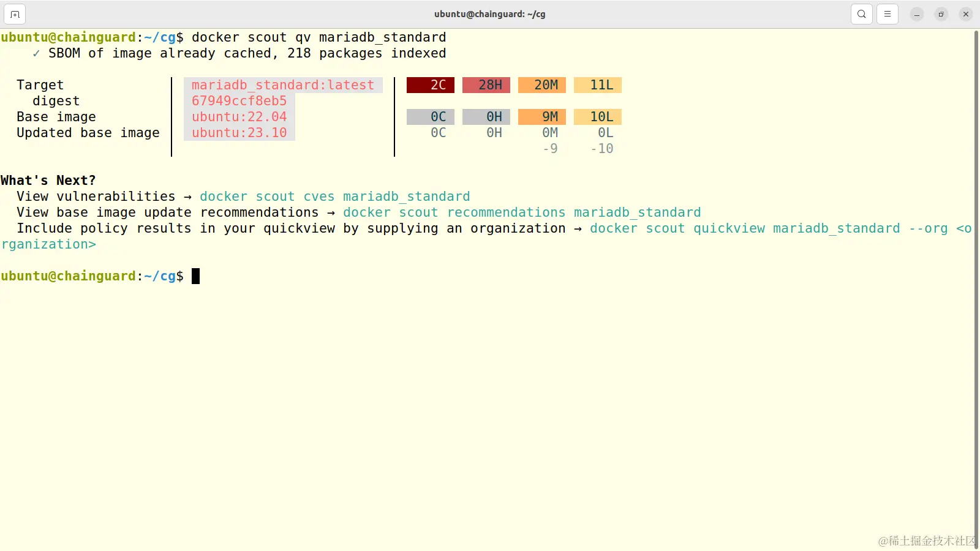Click the 0H updated base image value
The width and height of the screenshot is (980, 551).
pyautogui.click(x=494, y=133)
